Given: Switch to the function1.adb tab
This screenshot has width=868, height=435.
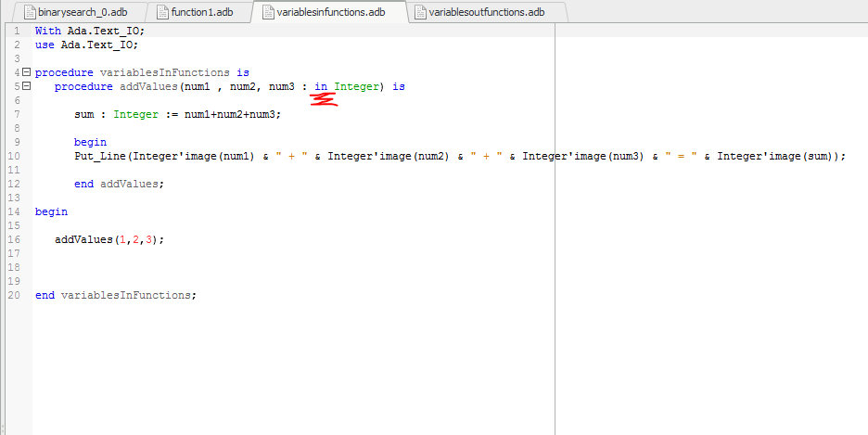Looking at the screenshot, I should coord(201,12).
